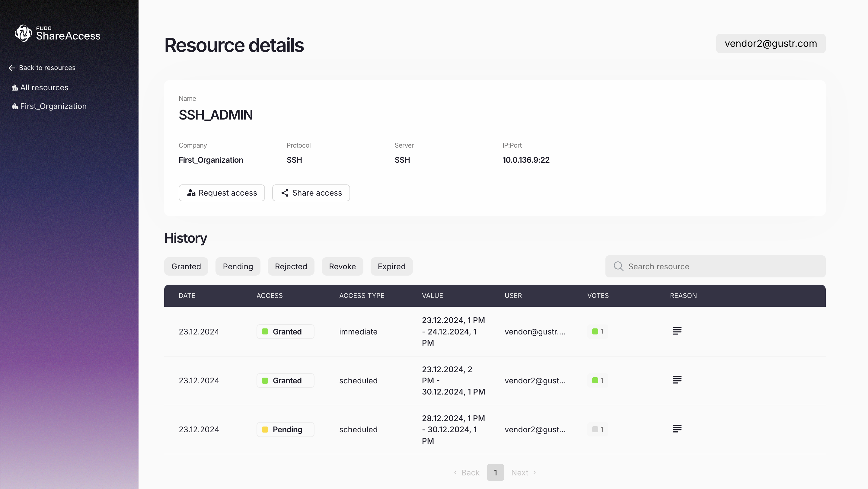Sort by the ACCESS TYPE column header
The width and height of the screenshot is (868, 489).
coord(362,296)
